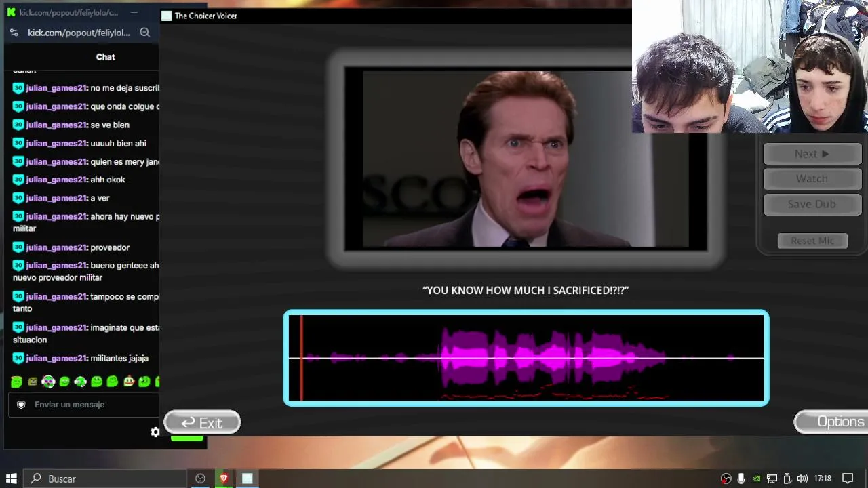The width and height of the screenshot is (868, 488).
Task: Click the shield icon in message box
Action: (x=21, y=405)
